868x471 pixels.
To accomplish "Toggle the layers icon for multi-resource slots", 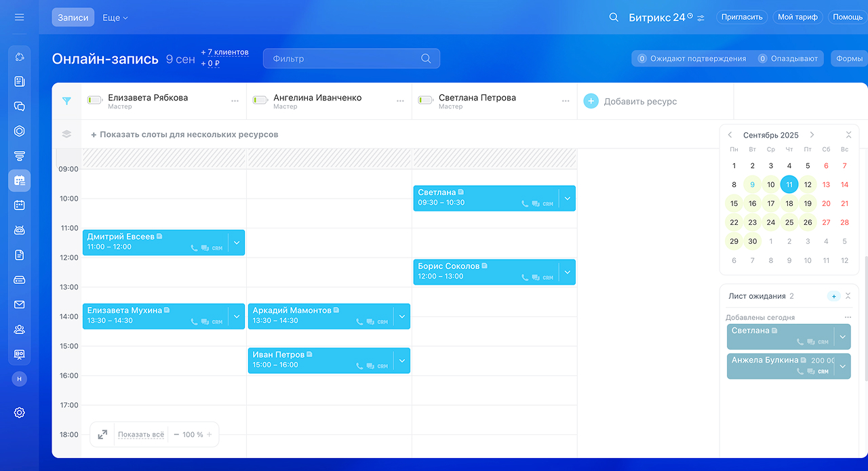I will [66, 134].
